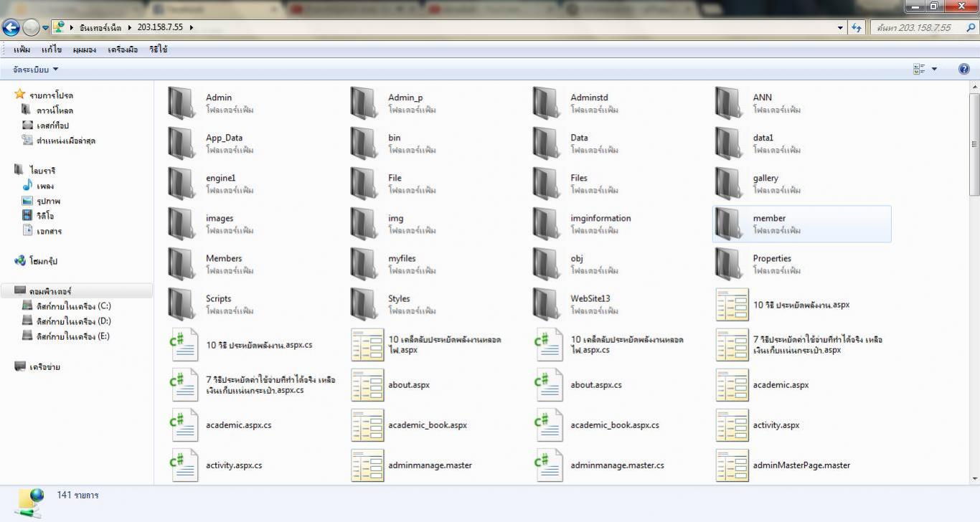The width and height of the screenshot is (980, 522).
Task: Select the adminMasterPage.master file icon
Action: pos(732,465)
